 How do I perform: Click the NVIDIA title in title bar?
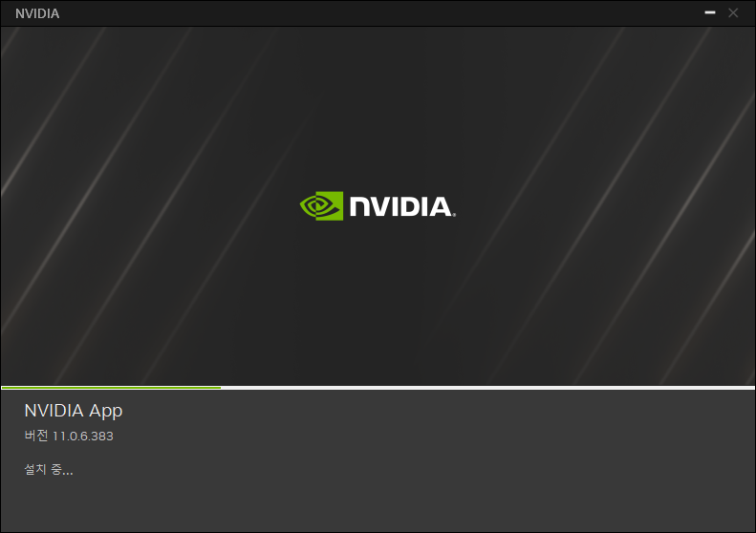click(x=37, y=13)
